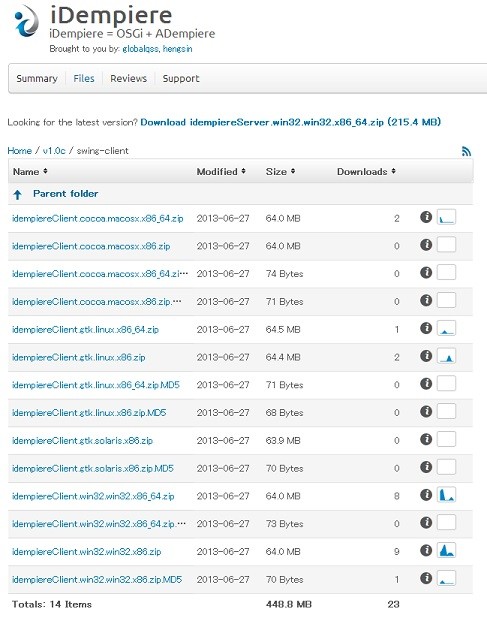Open info icon in the 73 Bytes row
The width and height of the screenshot is (487, 624).
(426, 523)
